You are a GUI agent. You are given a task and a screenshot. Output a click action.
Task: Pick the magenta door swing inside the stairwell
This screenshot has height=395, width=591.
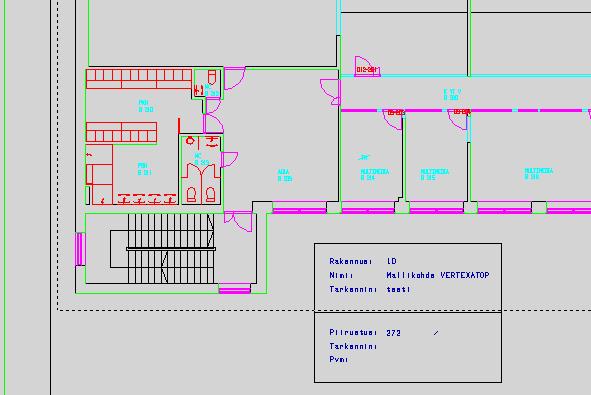coord(238,221)
